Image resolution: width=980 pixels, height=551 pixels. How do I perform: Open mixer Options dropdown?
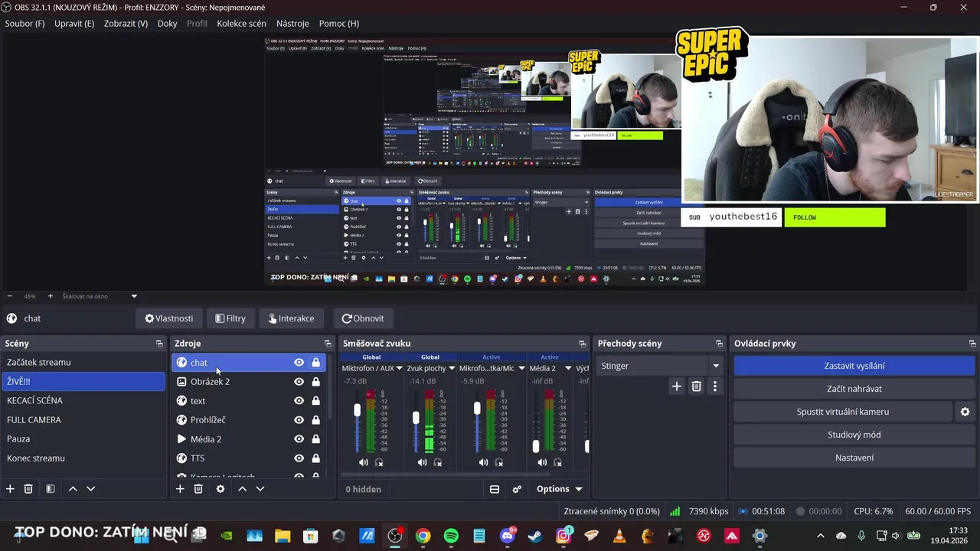(559, 489)
